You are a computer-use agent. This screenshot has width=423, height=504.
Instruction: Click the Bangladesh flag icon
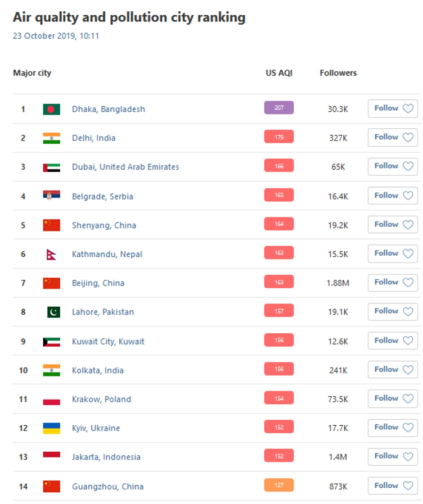[51, 109]
